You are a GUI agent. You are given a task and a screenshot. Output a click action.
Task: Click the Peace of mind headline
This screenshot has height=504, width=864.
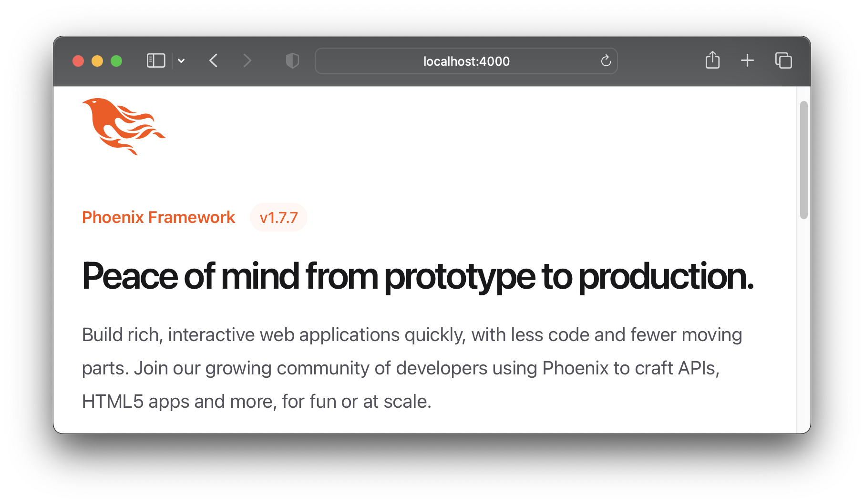[x=418, y=276]
